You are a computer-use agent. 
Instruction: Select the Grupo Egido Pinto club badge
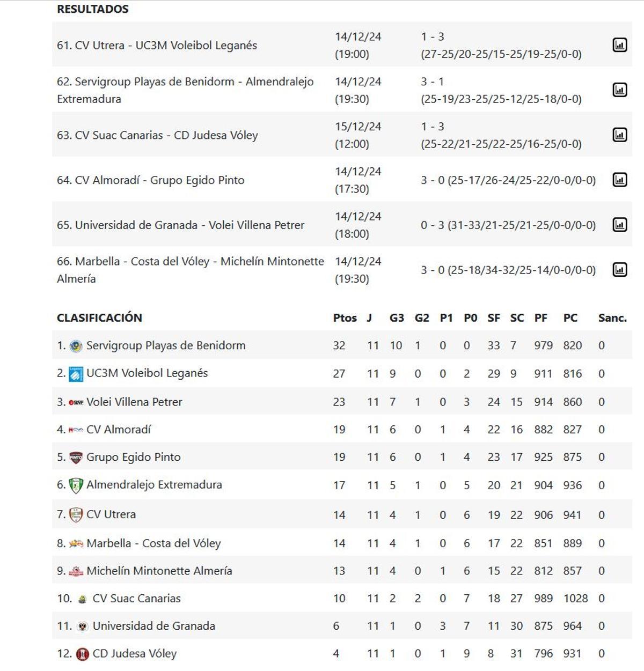click(74, 457)
